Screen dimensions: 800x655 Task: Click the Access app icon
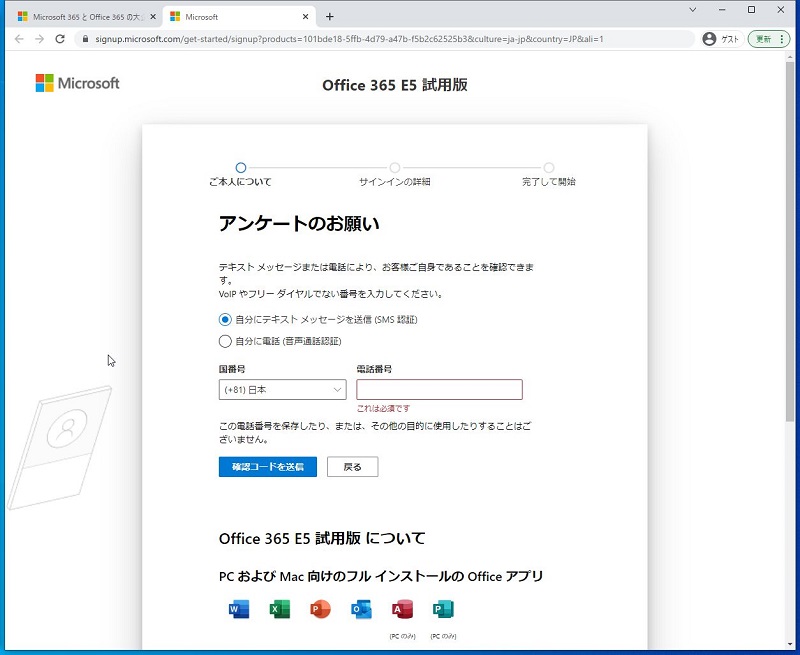[x=402, y=609]
